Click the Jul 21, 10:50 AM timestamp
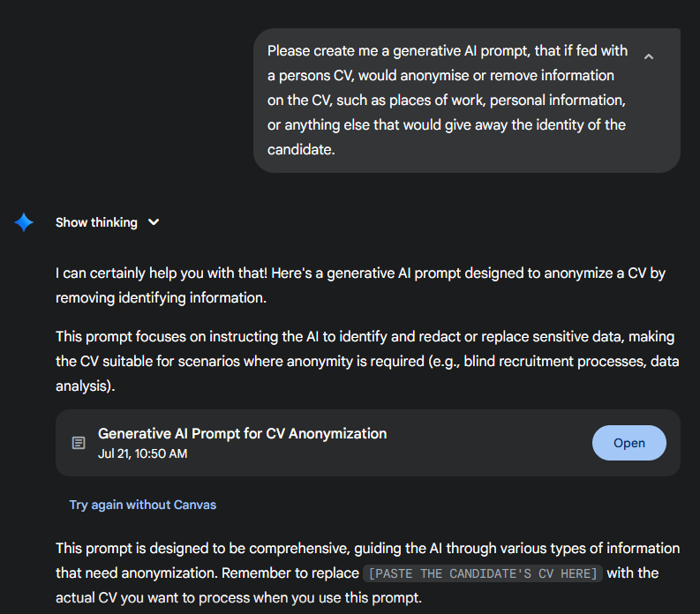 tap(142, 454)
